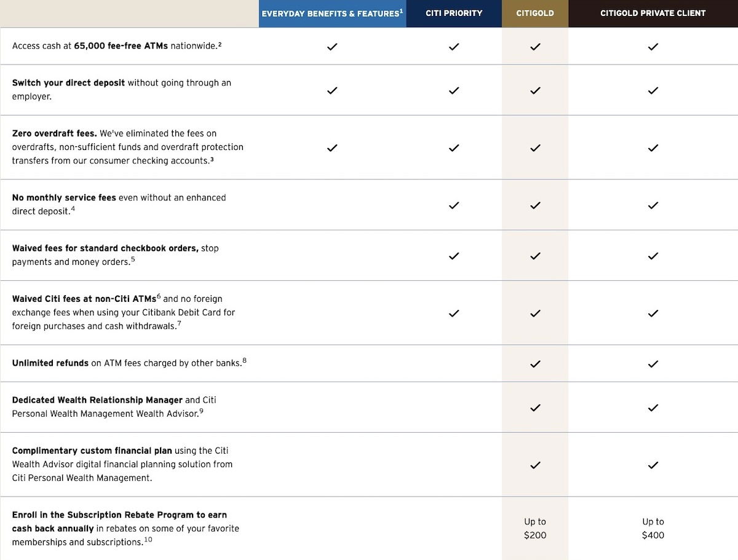Image resolution: width=738 pixels, height=560 pixels.
Task: Click Citigold checkmark for zero overdraft fees
Action: [x=535, y=148]
